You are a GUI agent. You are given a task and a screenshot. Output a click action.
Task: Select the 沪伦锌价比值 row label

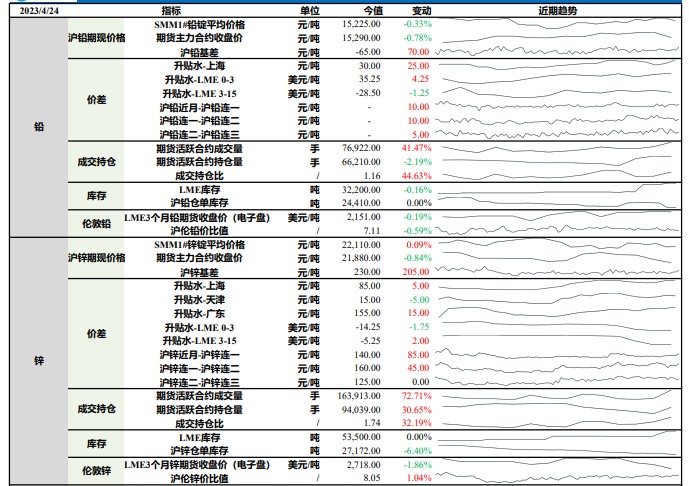click(199, 479)
